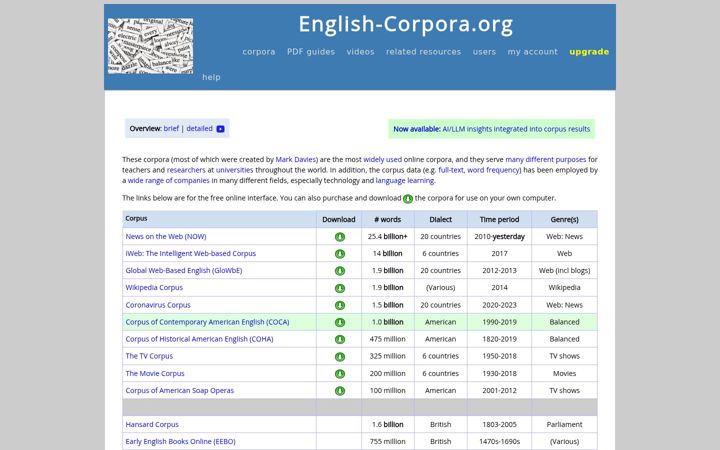The height and width of the screenshot is (450, 720).
Task: Open the corpora menu item
Action: click(259, 52)
